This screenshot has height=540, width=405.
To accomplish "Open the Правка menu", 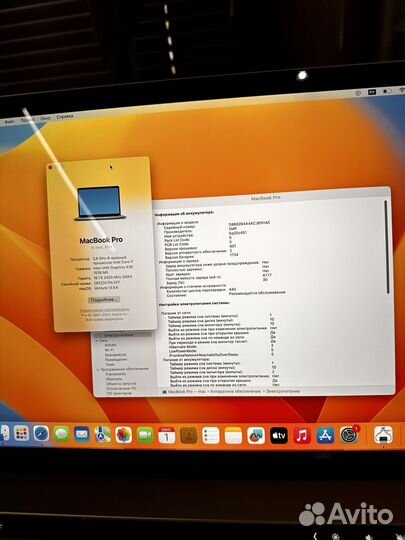I will (27, 120).
